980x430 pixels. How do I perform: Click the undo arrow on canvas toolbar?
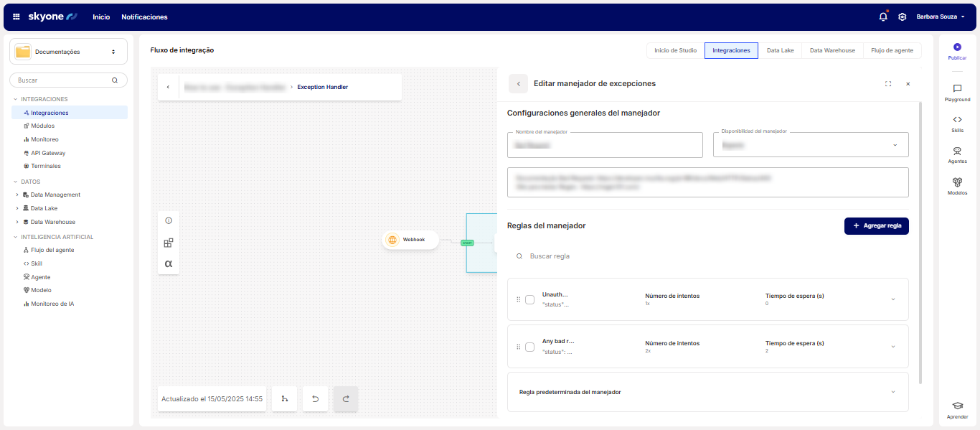coord(315,398)
